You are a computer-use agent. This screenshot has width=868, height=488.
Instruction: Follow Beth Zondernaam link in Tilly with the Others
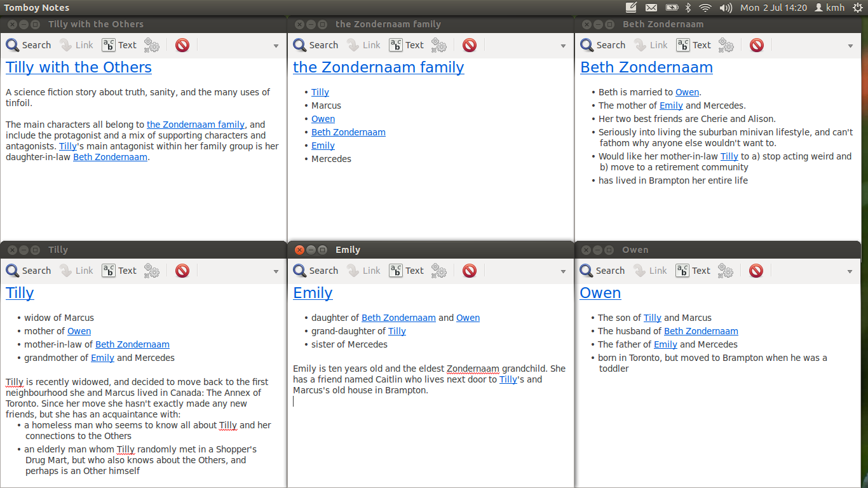point(110,157)
